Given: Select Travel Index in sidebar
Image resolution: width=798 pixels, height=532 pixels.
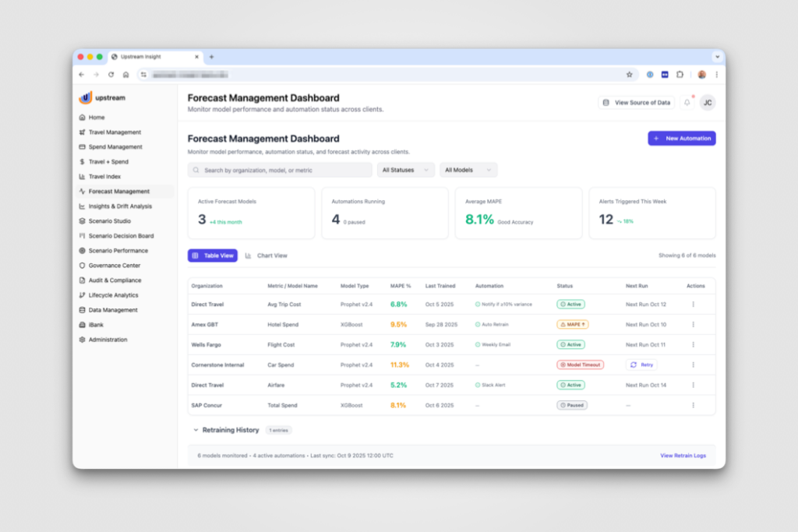Looking at the screenshot, I should (104, 177).
